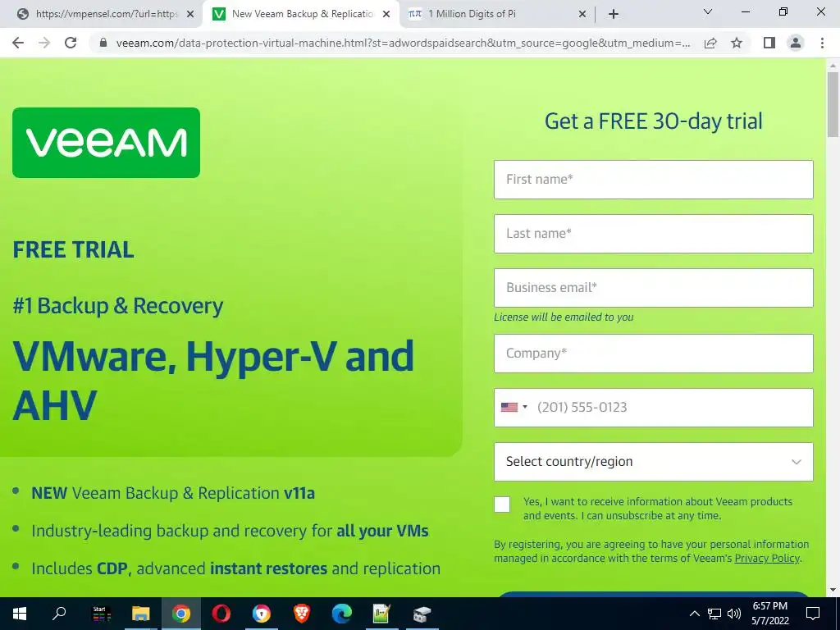840x630 pixels.
Task: Click the page vertical scrollbar thumb
Action: point(833,104)
